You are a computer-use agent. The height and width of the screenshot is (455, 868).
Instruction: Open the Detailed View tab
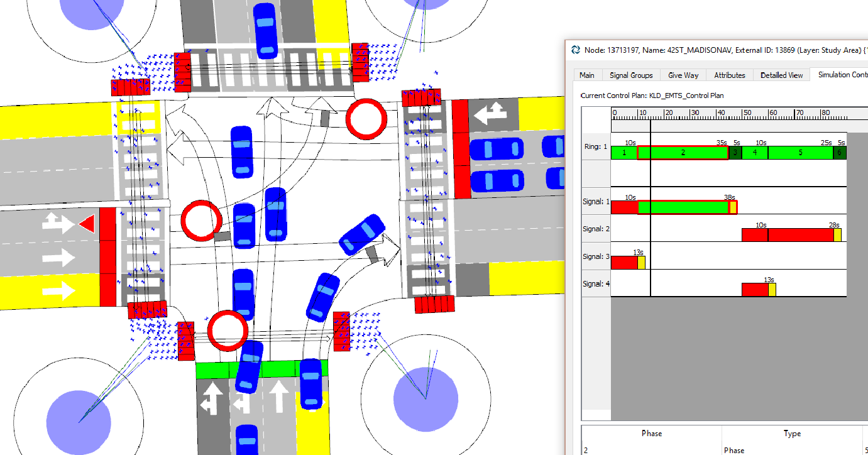tap(781, 75)
